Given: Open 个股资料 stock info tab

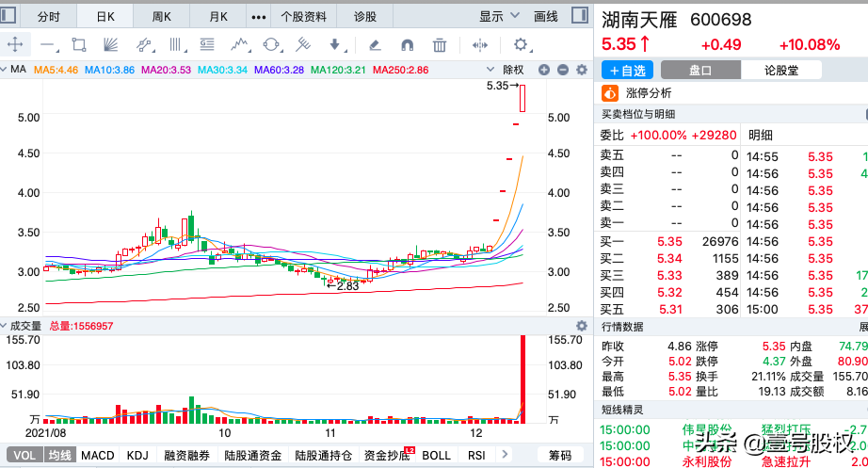Looking at the screenshot, I should (303, 17).
